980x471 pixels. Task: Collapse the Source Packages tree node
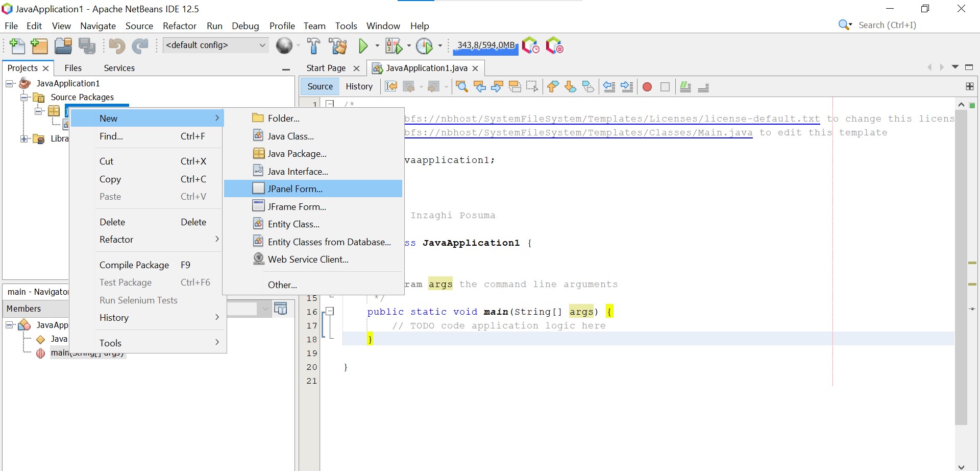pyautogui.click(x=23, y=97)
